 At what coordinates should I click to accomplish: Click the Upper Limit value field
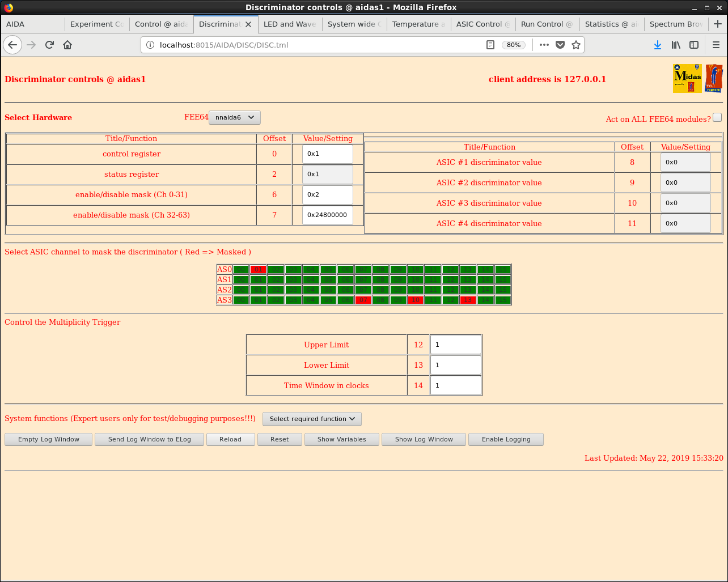point(456,345)
